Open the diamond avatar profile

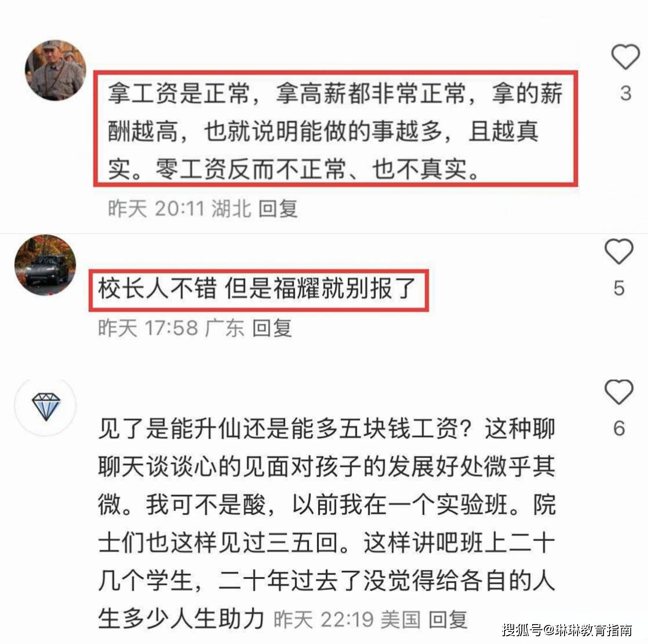pyautogui.click(x=46, y=406)
